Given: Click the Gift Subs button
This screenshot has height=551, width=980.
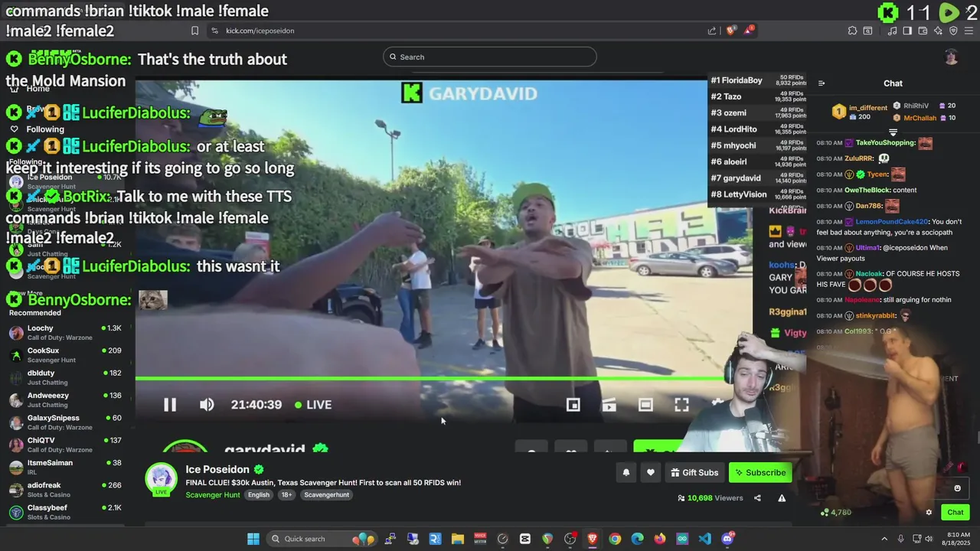Looking at the screenshot, I should (x=694, y=473).
